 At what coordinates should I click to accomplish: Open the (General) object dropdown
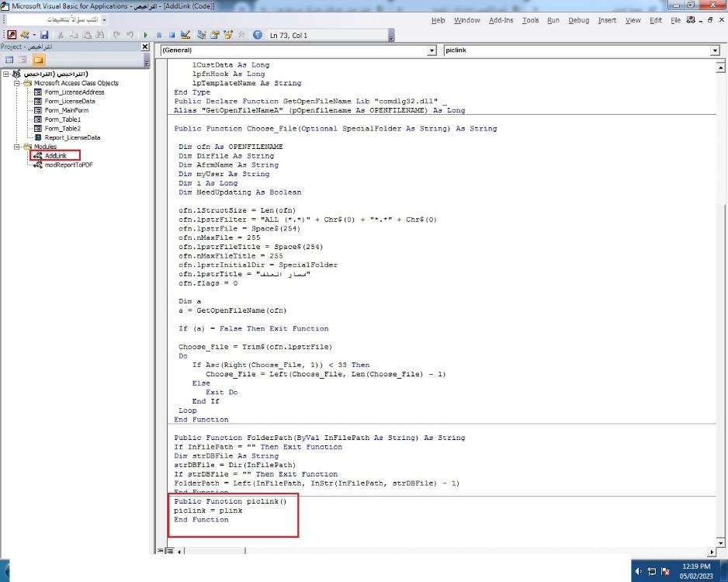coord(432,50)
